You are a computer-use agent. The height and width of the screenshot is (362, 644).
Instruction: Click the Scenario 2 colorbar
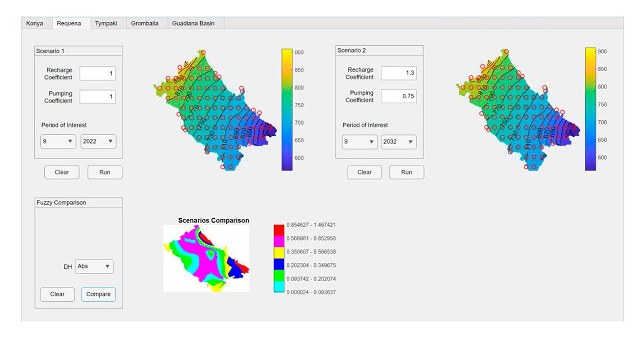click(591, 109)
